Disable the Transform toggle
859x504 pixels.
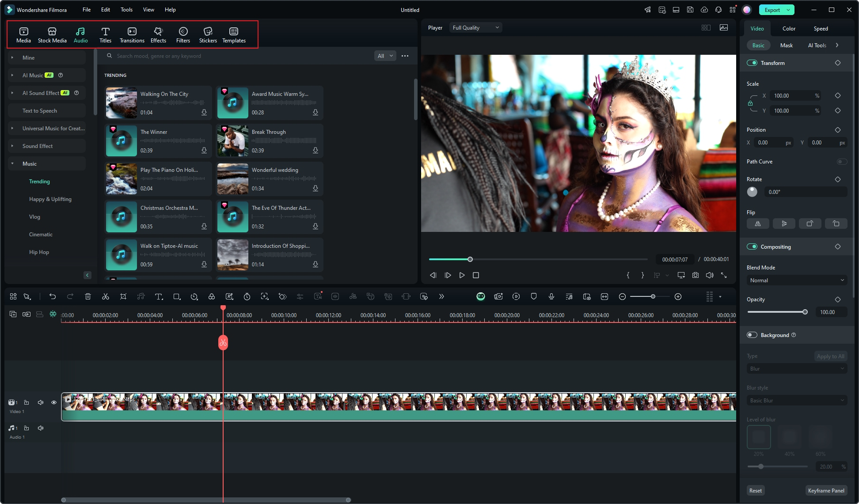tap(752, 63)
